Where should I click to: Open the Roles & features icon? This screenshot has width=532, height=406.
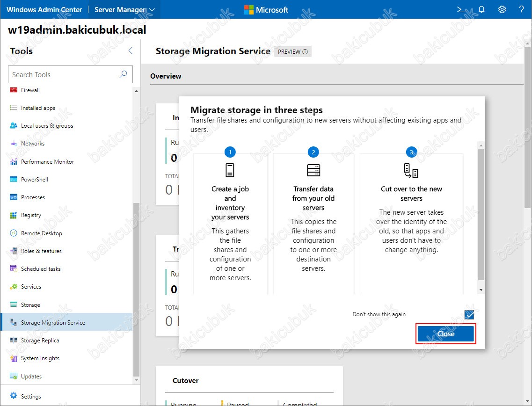(14, 251)
